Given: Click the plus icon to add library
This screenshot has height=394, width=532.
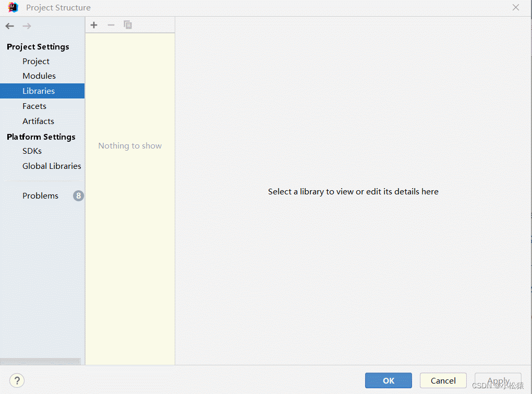Looking at the screenshot, I should 94,25.
